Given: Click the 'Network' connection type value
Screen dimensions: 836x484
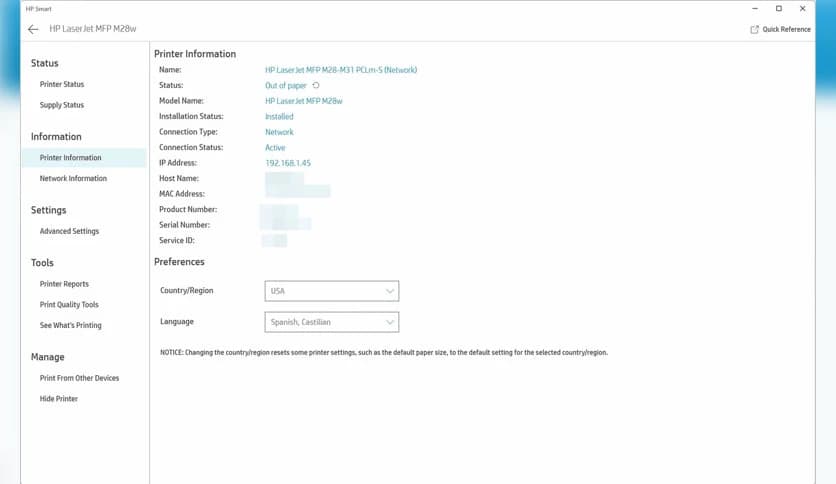Looking at the screenshot, I should click(279, 132).
